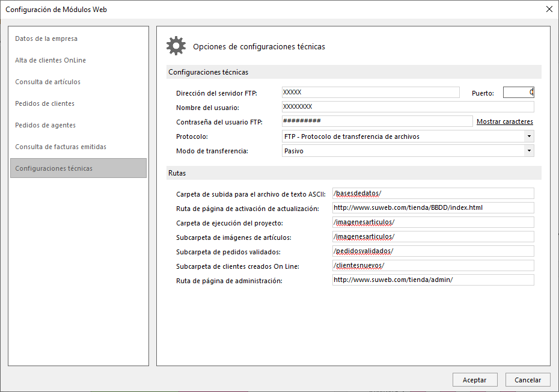Click the Aceptar button
Screen dimensions: 559x392
point(475,380)
